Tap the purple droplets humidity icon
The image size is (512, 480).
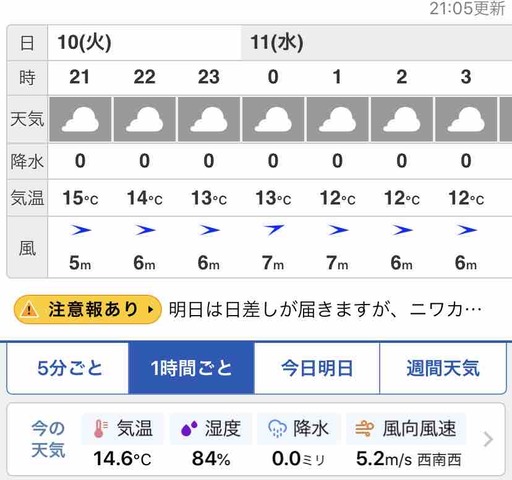(189, 429)
